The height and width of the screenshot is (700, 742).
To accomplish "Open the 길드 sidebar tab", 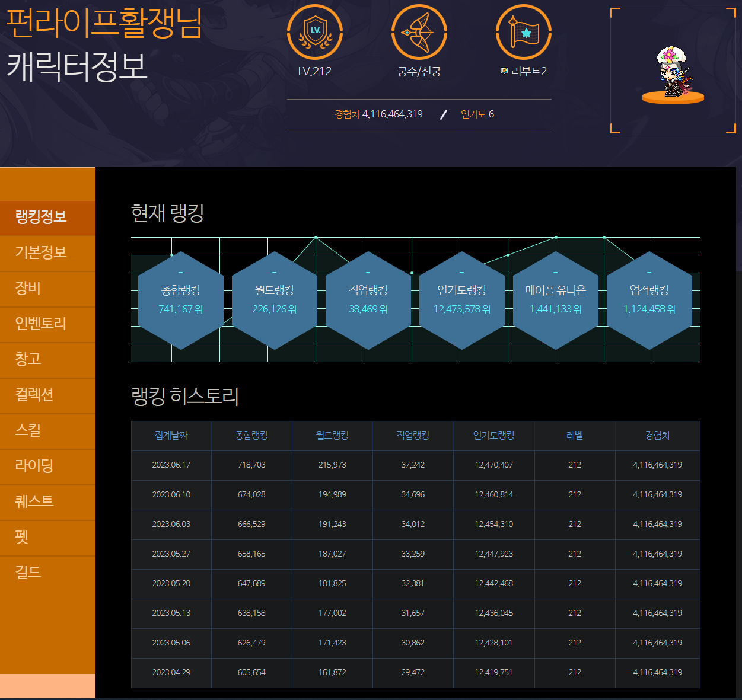I will (47, 574).
